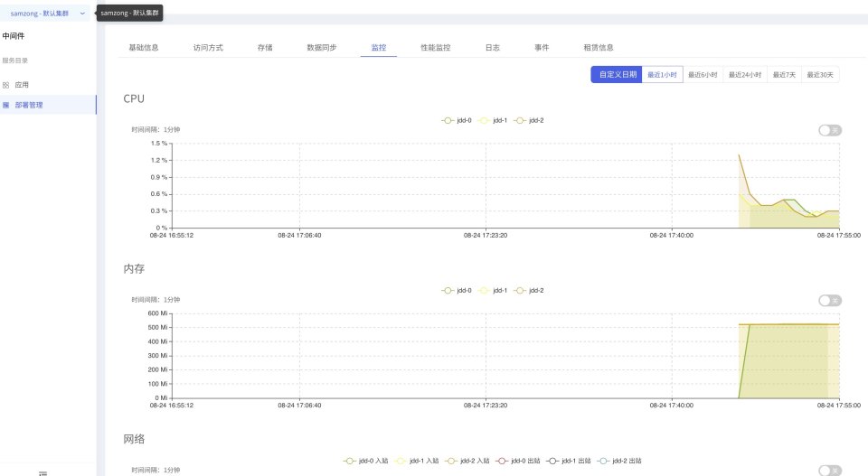Toggle jdd-2 出站 series in 网络 legend

point(623,461)
